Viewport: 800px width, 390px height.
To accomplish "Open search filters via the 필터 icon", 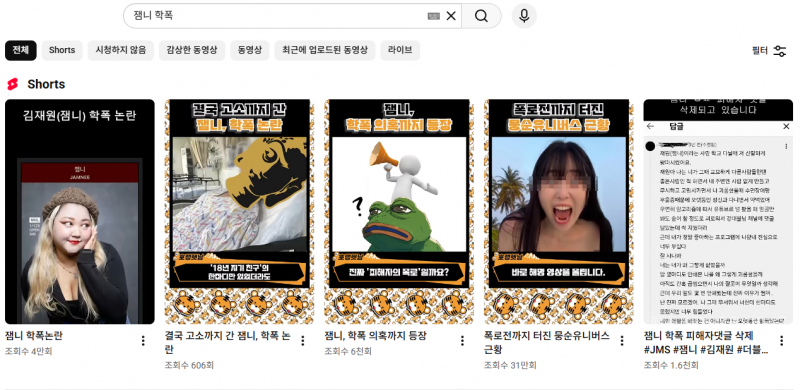I will pyautogui.click(x=780, y=51).
